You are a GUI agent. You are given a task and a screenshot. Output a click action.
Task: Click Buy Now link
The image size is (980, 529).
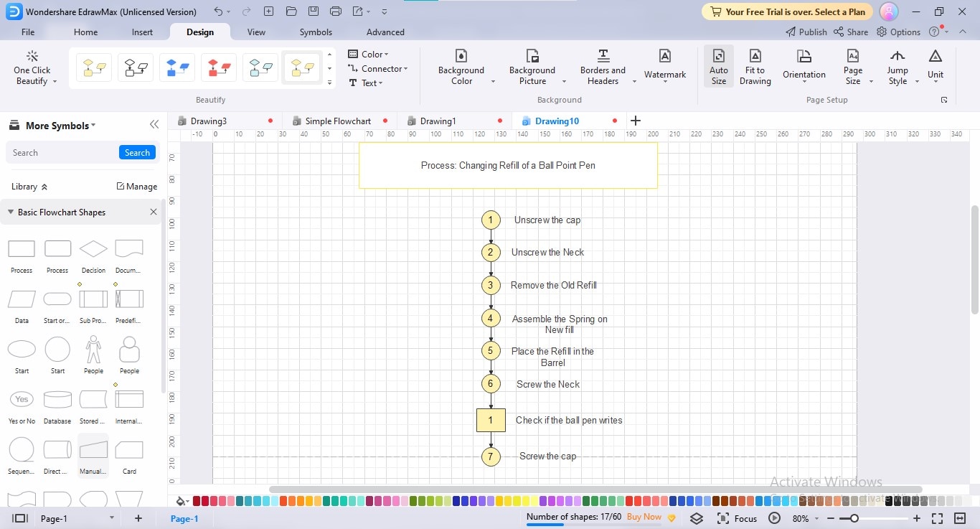tap(644, 516)
